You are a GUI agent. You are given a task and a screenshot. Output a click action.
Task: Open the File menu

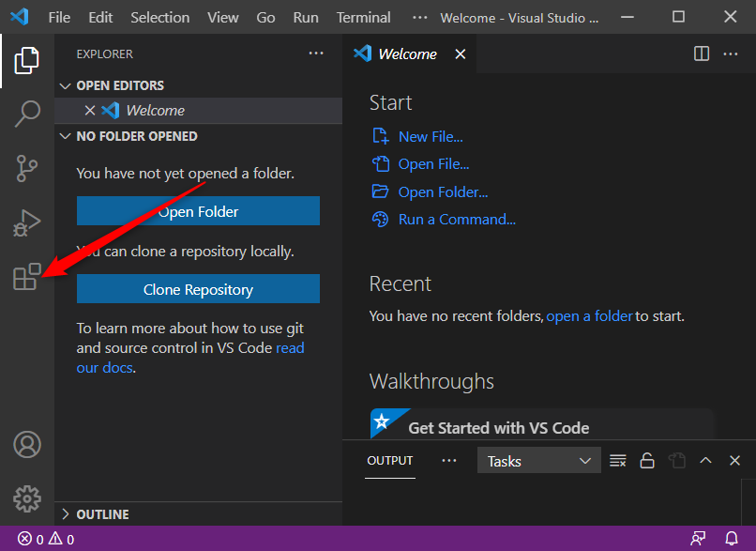click(x=59, y=18)
